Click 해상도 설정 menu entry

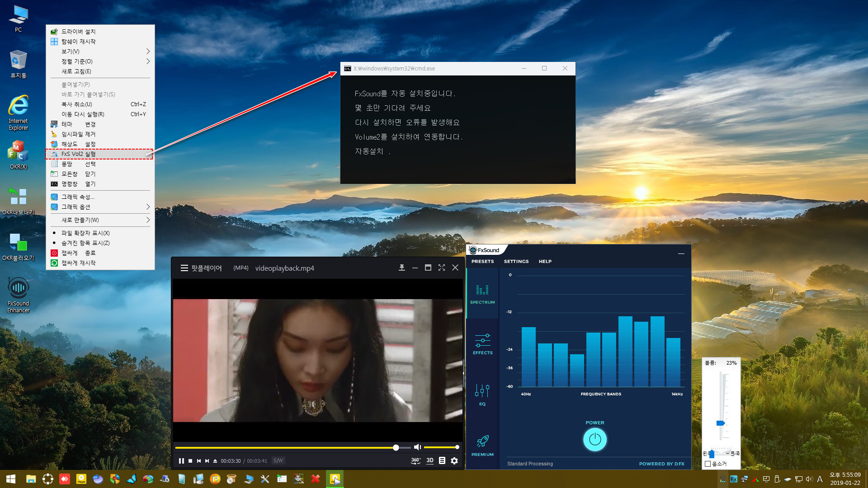point(100,144)
